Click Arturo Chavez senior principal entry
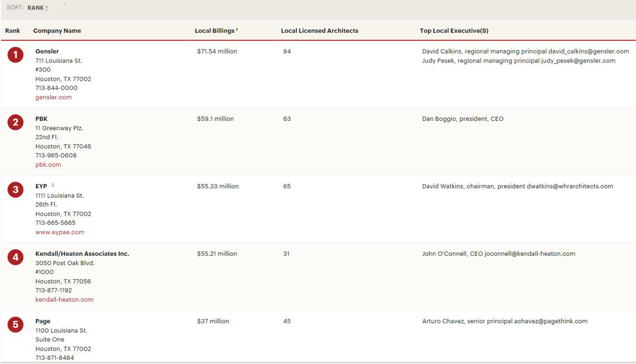The image size is (636, 364). click(505, 321)
